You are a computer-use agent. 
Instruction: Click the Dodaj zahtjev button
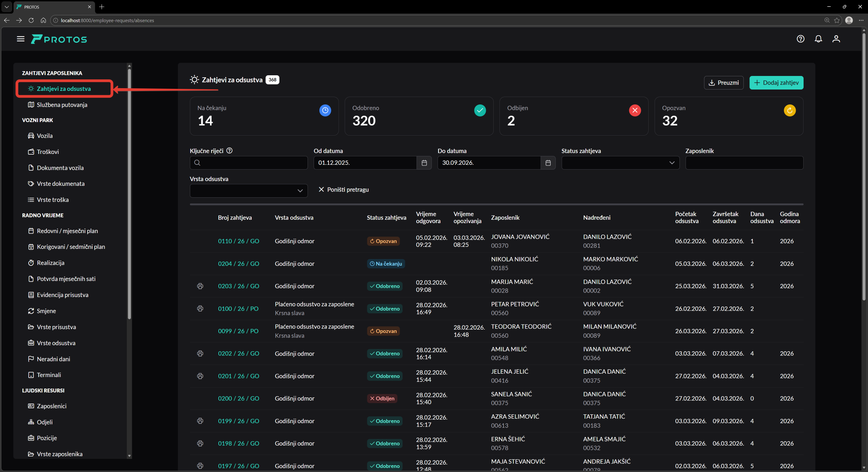click(x=776, y=83)
